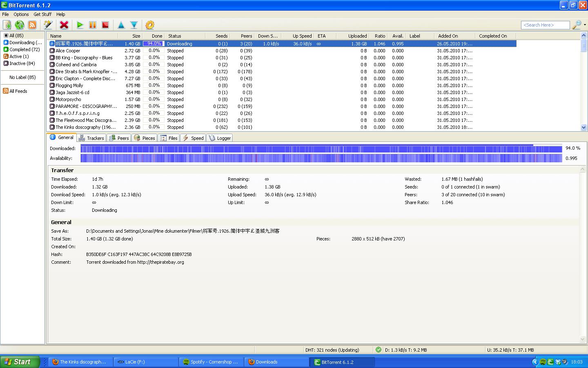This screenshot has height=368, width=588.
Task: Switch to the Peers tab
Action: [x=119, y=138]
